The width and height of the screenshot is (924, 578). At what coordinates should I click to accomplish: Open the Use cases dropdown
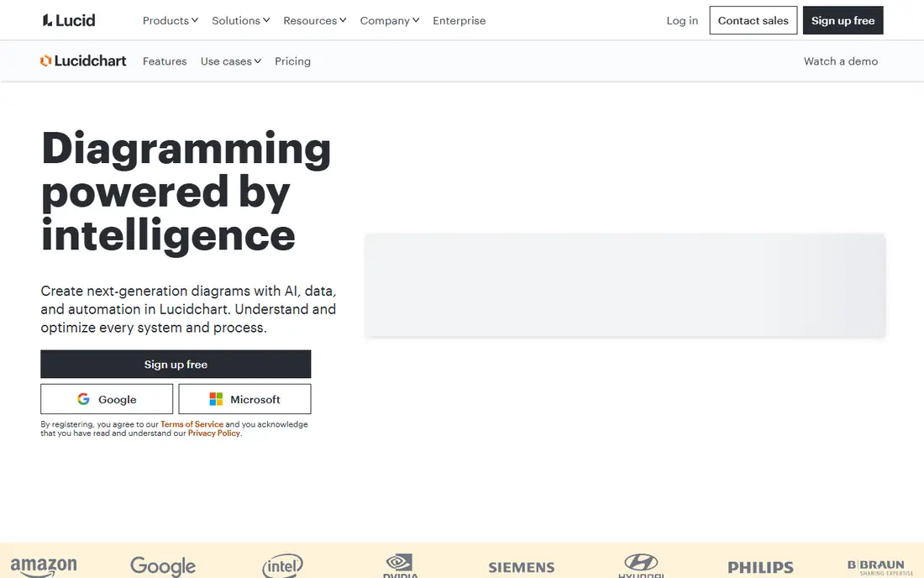point(230,61)
